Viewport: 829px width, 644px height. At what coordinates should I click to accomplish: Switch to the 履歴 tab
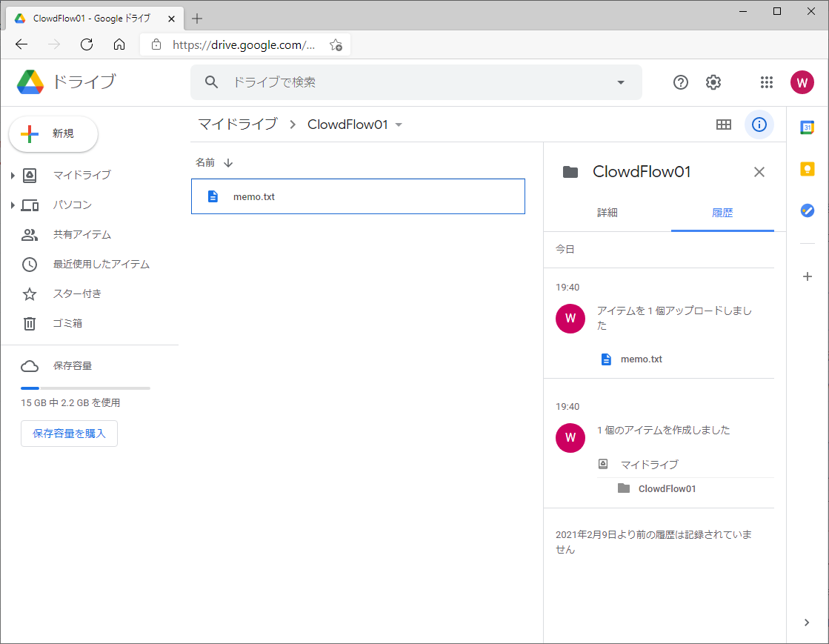[x=722, y=213]
